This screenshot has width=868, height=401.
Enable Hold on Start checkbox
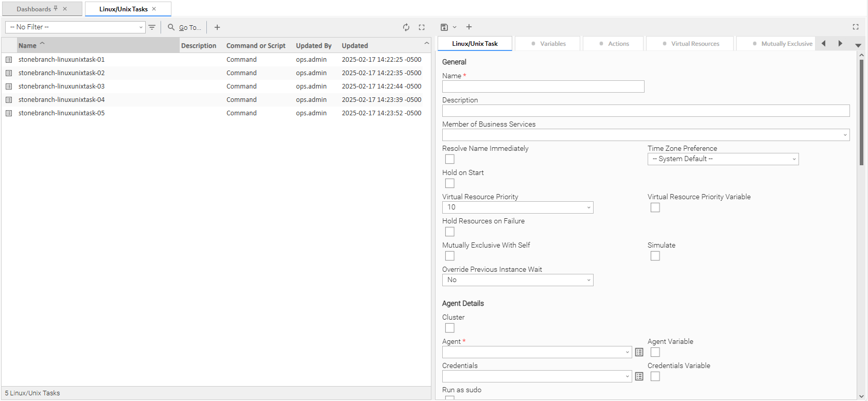450,183
